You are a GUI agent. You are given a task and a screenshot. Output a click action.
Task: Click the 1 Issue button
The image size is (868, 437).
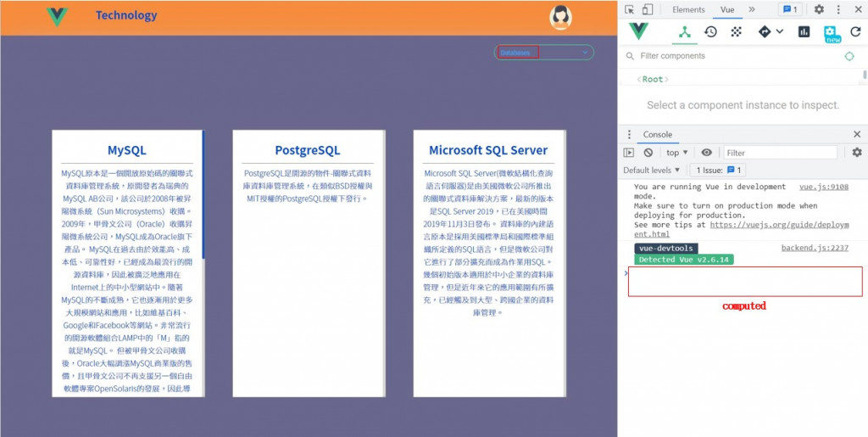(x=718, y=170)
